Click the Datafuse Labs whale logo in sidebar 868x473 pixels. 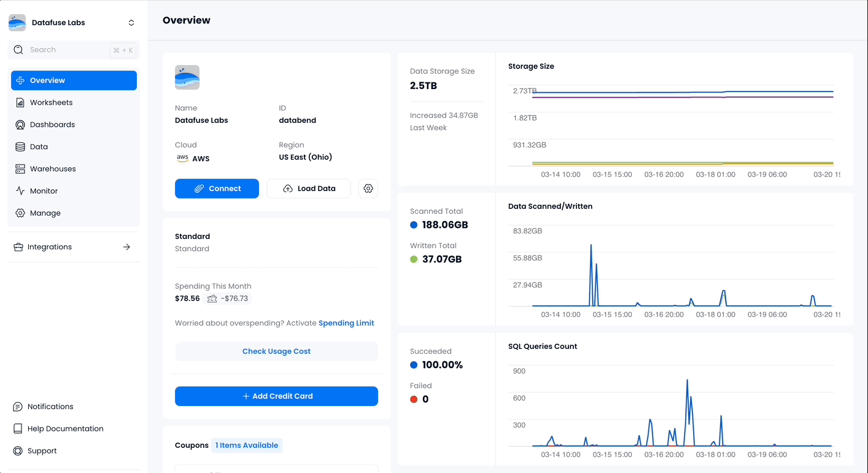[x=17, y=23]
